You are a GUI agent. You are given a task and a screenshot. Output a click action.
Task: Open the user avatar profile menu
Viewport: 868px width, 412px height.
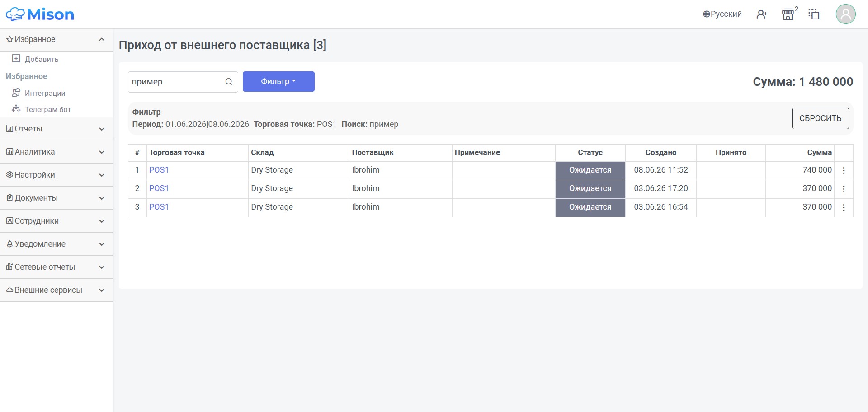tap(845, 14)
